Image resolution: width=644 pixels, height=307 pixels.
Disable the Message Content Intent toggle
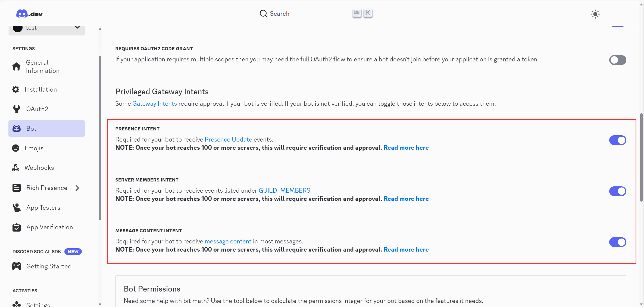(x=618, y=242)
